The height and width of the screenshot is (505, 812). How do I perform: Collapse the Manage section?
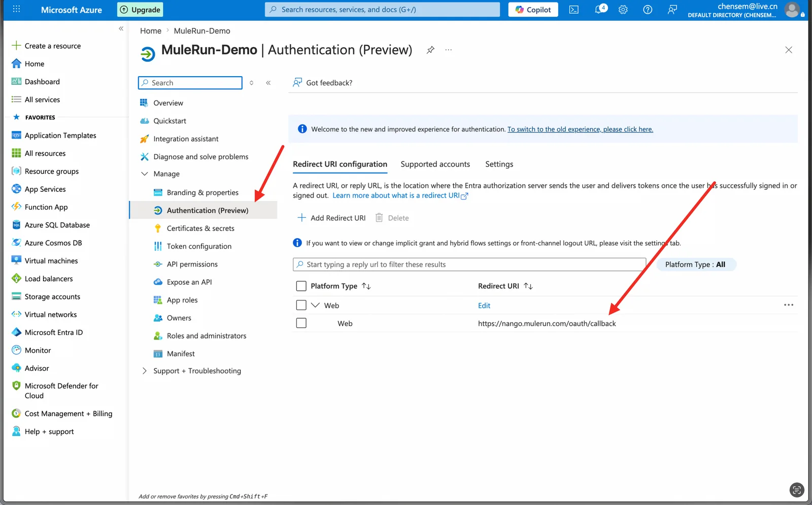(145, 174)
